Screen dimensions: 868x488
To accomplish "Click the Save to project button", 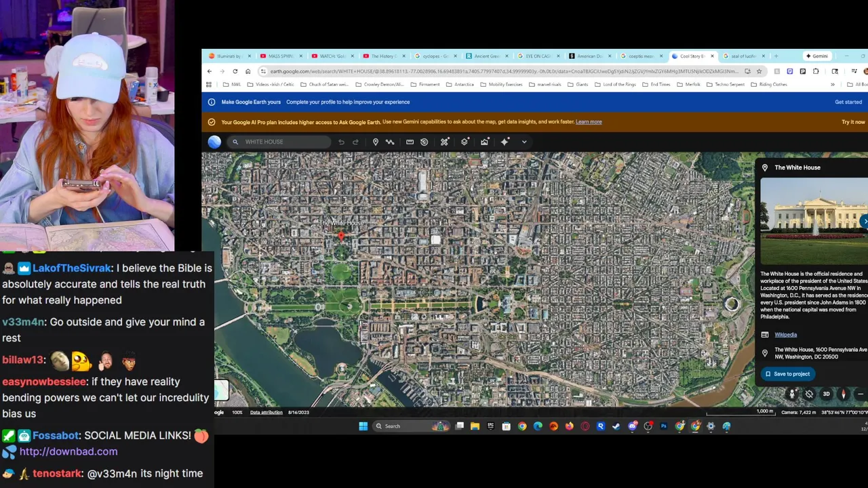I will [787, 374].
